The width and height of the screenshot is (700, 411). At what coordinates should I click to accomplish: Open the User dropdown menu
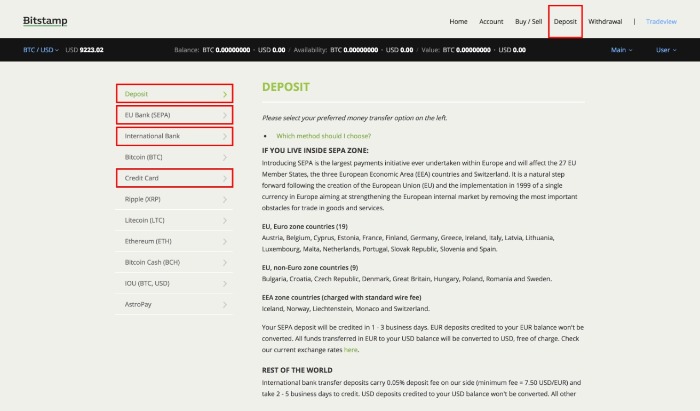coord(666,50)
